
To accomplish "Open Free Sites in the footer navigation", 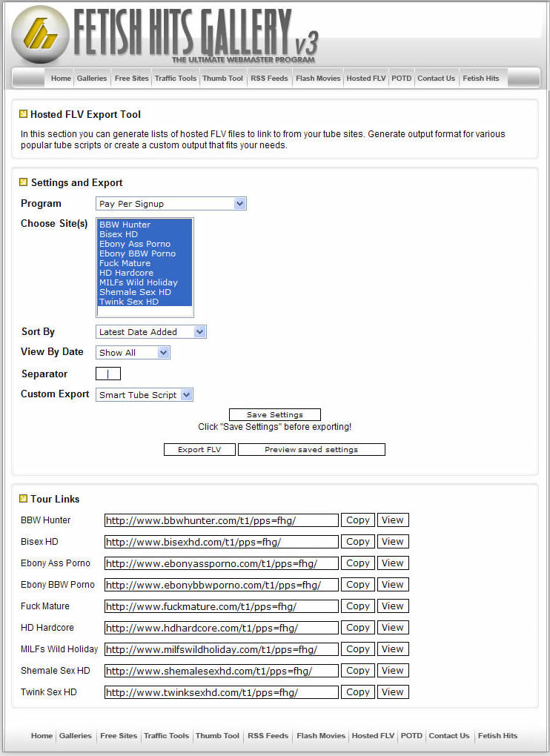I will [x=119, y=735].
